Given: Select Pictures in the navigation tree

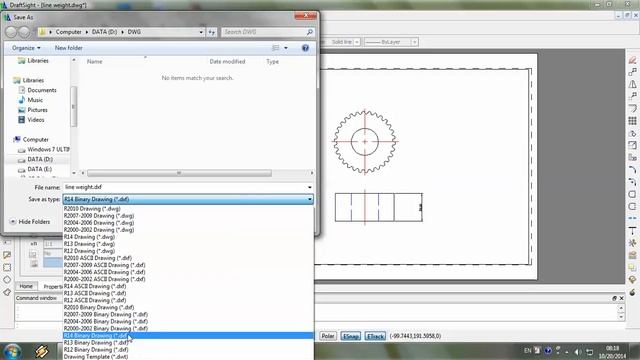Looking at the screenshot, I should (37, 110).
